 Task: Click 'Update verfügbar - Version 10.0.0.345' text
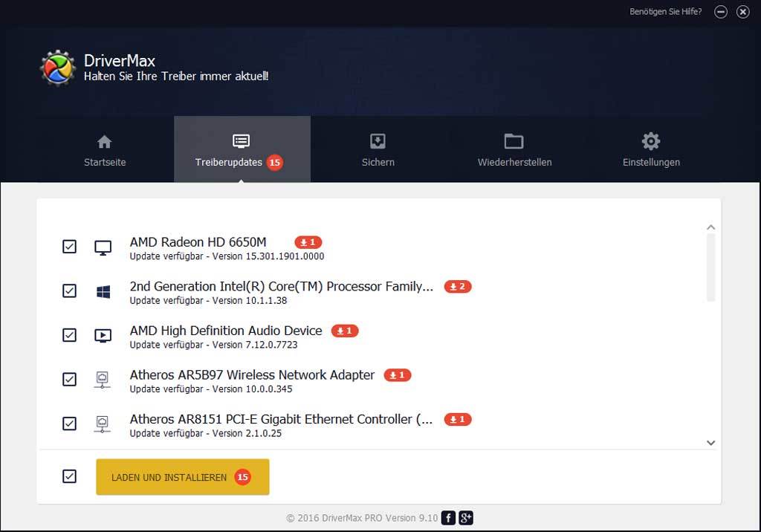coord(211,389)
